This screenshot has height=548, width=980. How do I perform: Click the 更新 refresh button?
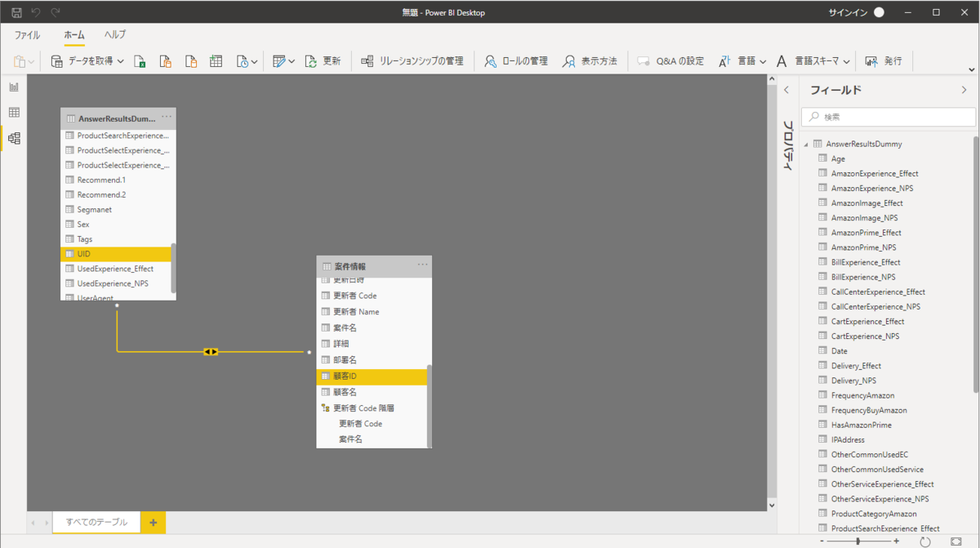coord(323,61)
